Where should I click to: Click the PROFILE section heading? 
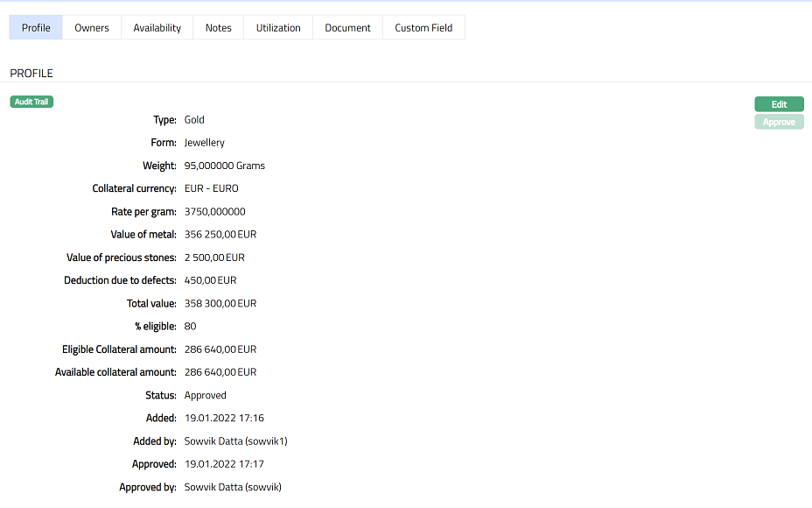31,74
